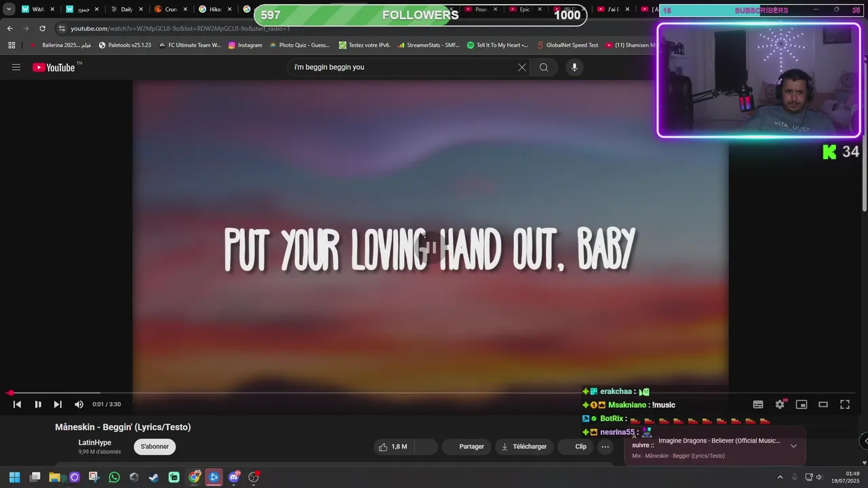Open the Instagram bookmark
The width and height of the screenshot is (868, 488).
245,45
